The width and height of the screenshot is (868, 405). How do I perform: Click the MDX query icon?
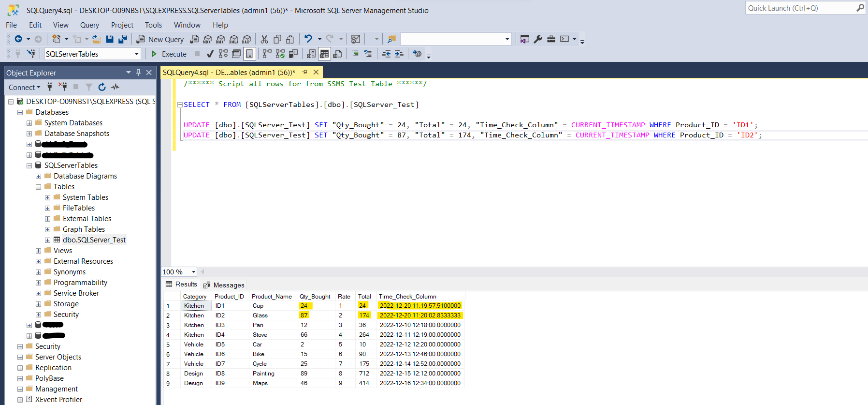pyautogui.click(x=207, y=39)
